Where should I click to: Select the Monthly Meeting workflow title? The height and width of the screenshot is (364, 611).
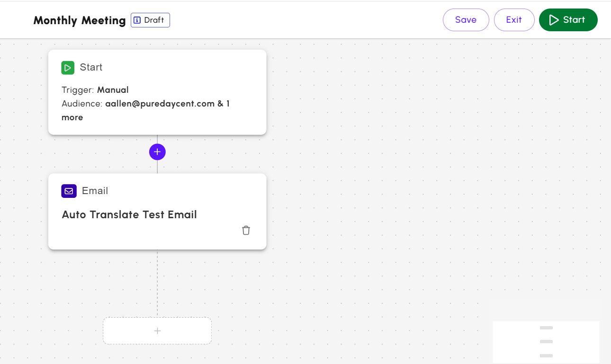[x=80, y=20]
